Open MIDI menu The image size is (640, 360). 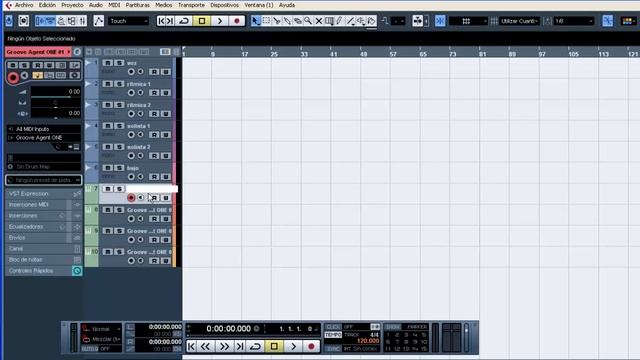(x=114, y=5)
